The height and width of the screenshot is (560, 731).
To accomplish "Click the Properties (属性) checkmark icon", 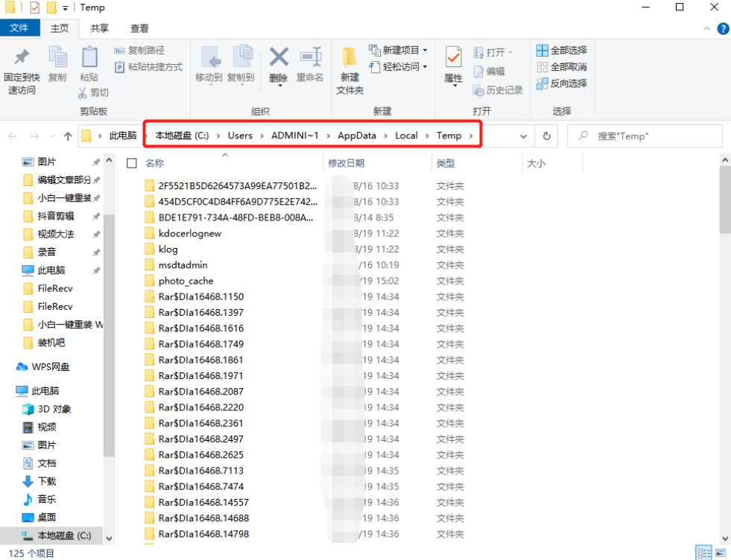I will 453,58.
